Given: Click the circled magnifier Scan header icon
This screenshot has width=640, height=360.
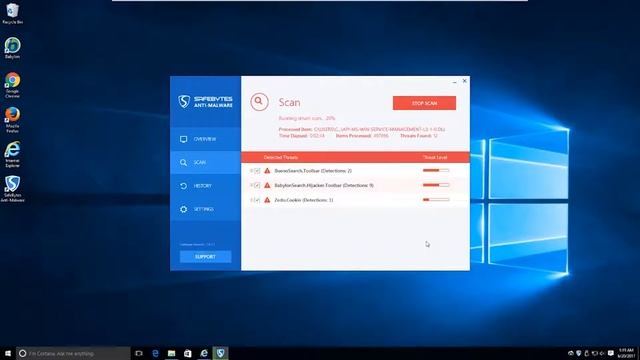Looking at the screenshot, I should pyautogui.click(x=259, y=102).
